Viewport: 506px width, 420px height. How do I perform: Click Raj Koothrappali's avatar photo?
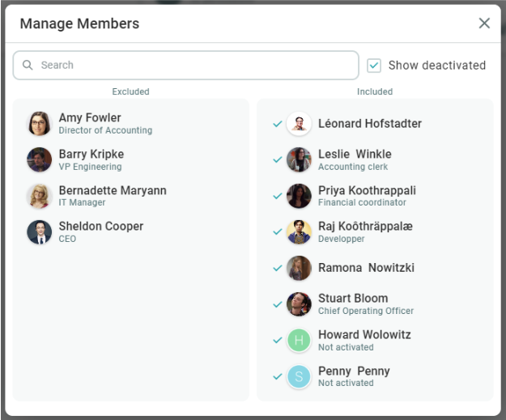(299, 231)
